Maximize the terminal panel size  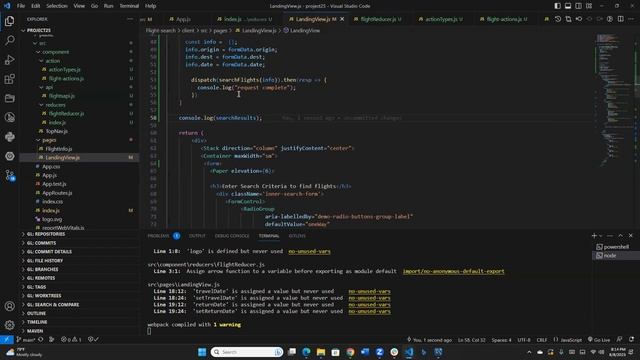point(620,236)
